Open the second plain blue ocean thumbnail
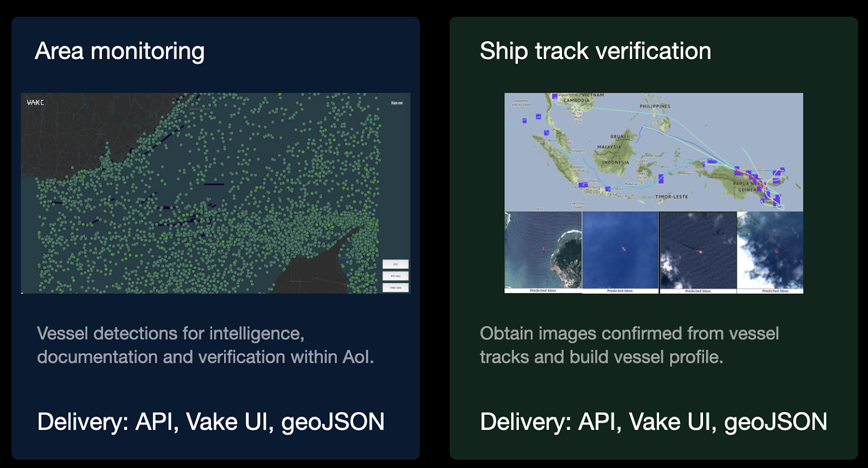This screenshot has height=468, width=868. pos(620,250)
